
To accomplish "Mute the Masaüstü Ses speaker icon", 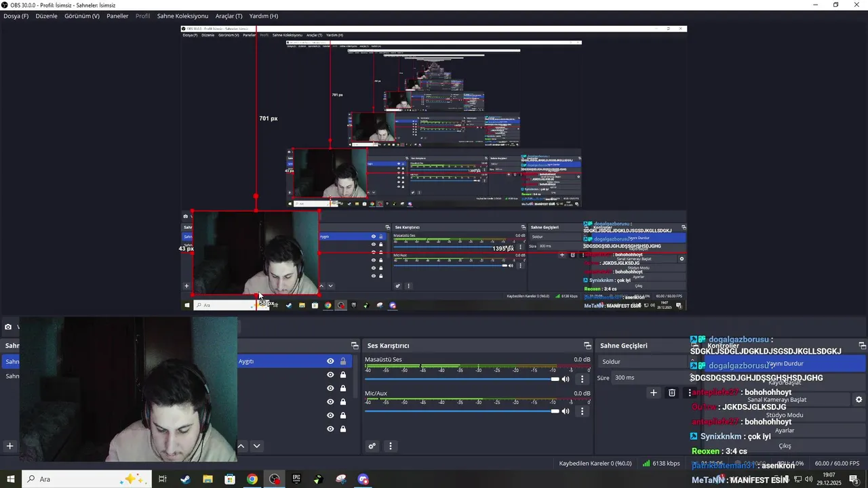I will (x=566, y=379).
